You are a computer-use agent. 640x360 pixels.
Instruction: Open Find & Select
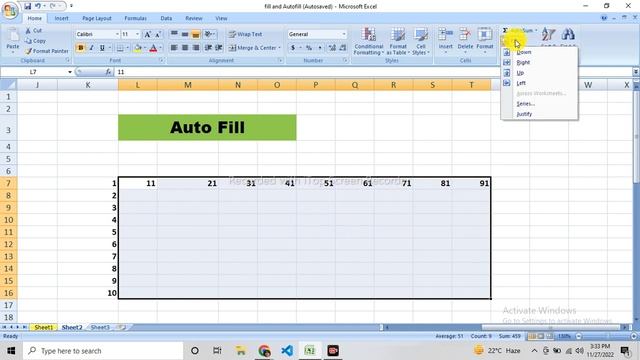568,37
